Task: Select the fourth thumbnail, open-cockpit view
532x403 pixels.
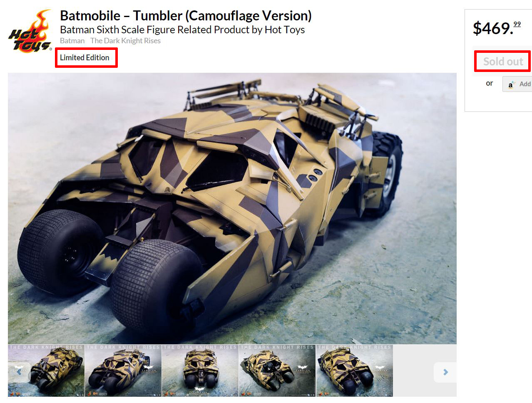Action: [x=277, y=371]
